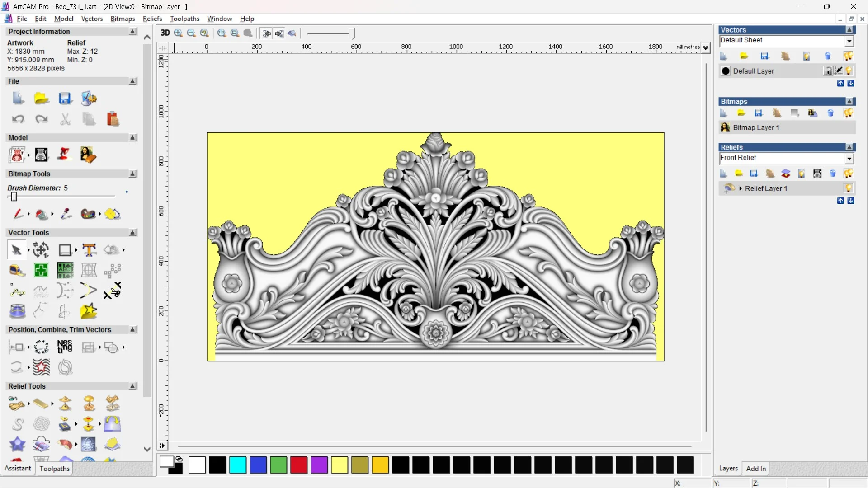This screenshot has height=488, width=868.
Task: Open the Toolpaths menu
Action: (x=184, y=19)
